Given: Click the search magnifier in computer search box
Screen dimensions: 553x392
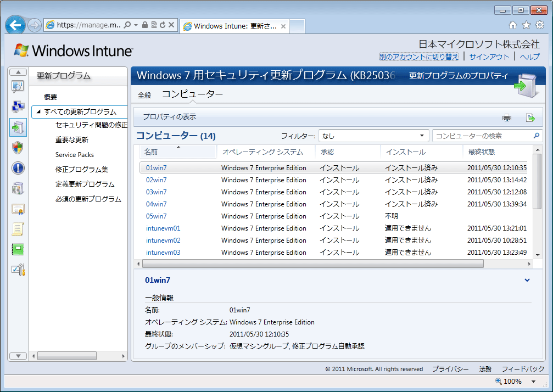Looking at the screenshot, I should pyautogui.click(x=536, y=136).
